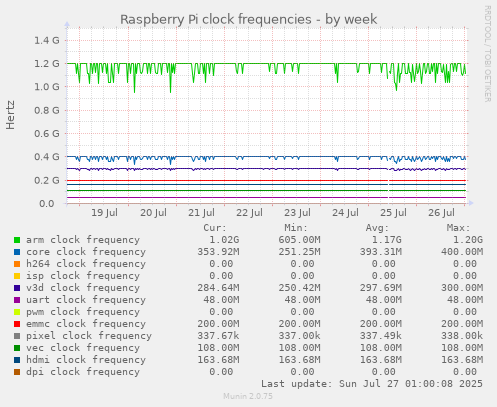Click v3d average value 297.69M

tap(381, 288)
